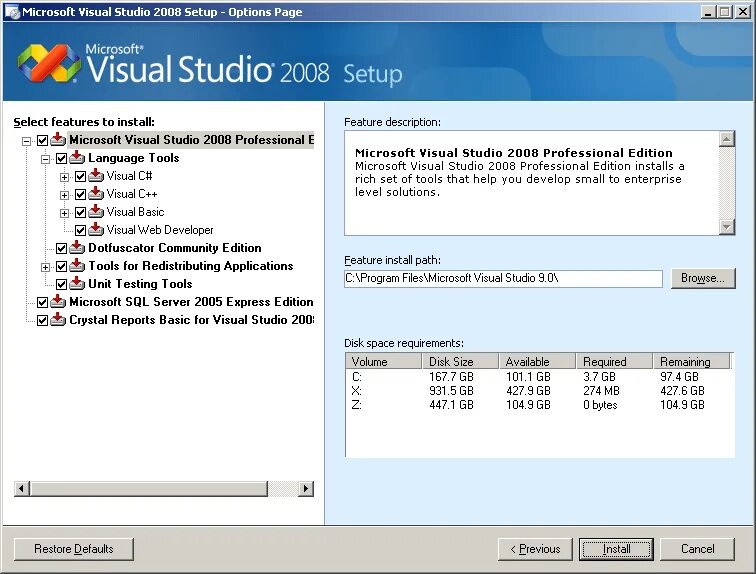Click the install icon next to Visual Basic
This screenshot has width=756, height=574.
click(96, 212)
